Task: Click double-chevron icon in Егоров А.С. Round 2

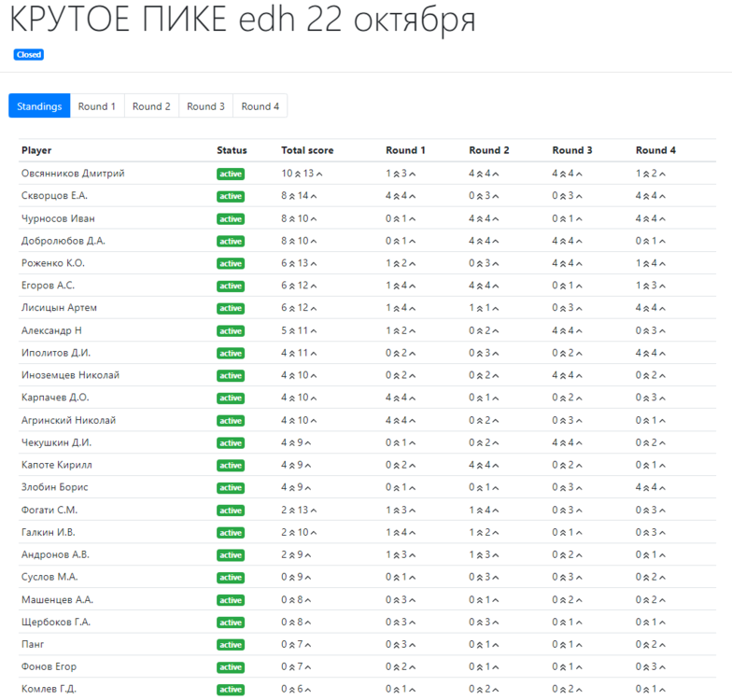Action: 481,286
